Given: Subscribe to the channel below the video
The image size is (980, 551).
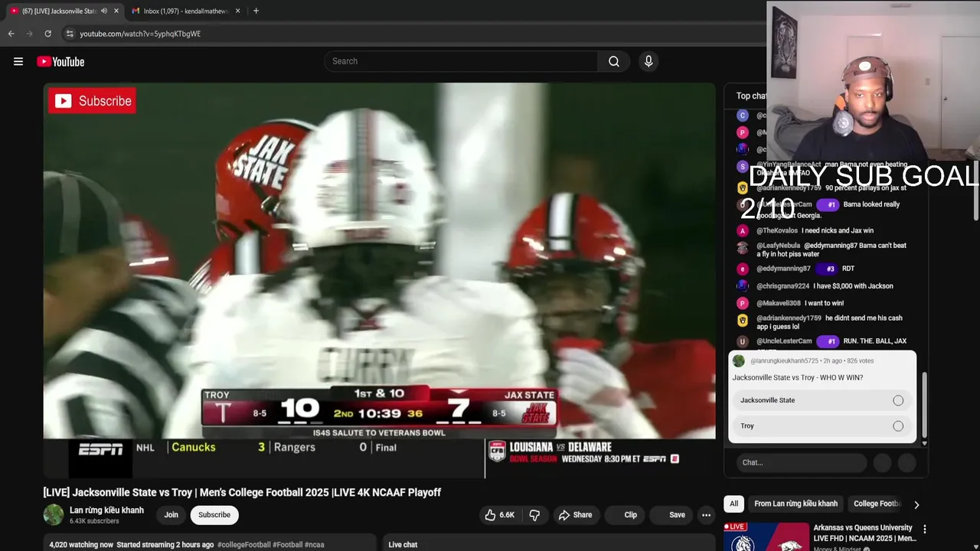Looking at the screenshot, I should tap(214, 515).
